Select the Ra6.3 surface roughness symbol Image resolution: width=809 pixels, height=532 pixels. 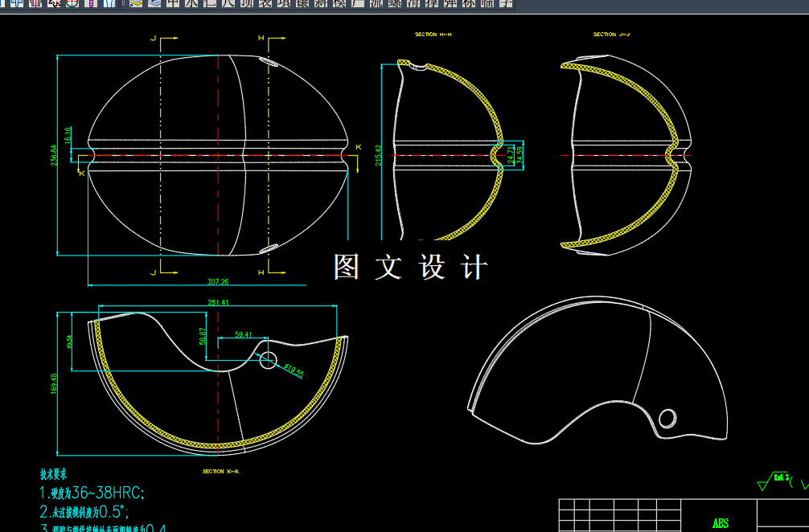pyautogui.click(x=774, y=481)
